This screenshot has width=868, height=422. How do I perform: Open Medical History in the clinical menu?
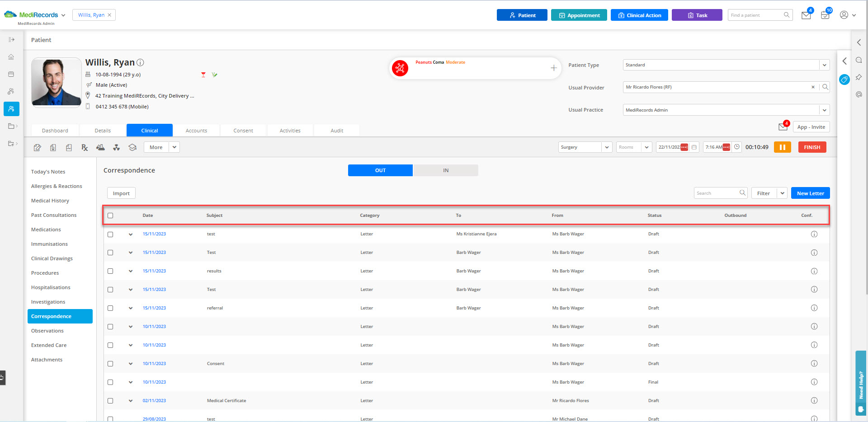(x=50, y=201)
